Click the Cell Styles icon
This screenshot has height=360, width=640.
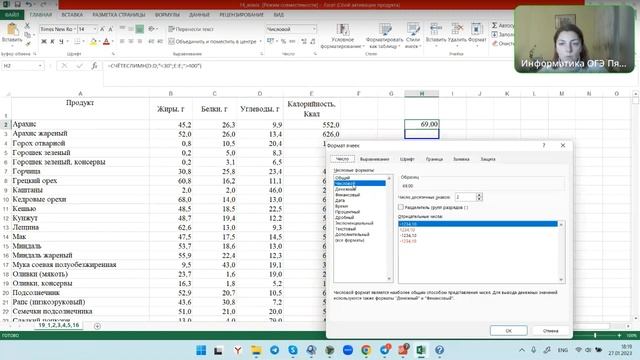click(413, 29)
